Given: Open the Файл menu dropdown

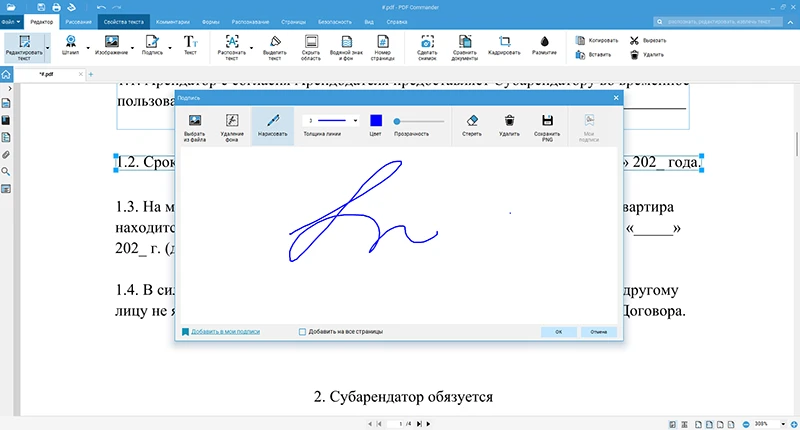Looking at the screenshot, I should click(11, 22).
